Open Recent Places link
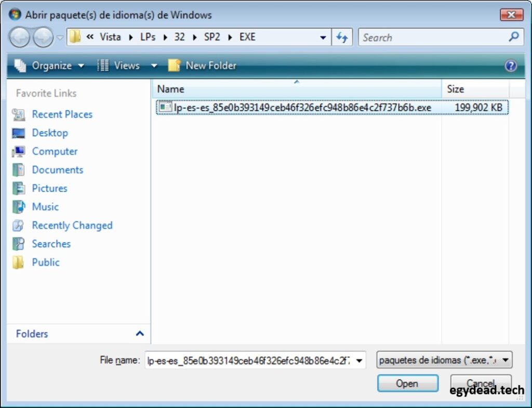The image size is (532, 408). 62,114
